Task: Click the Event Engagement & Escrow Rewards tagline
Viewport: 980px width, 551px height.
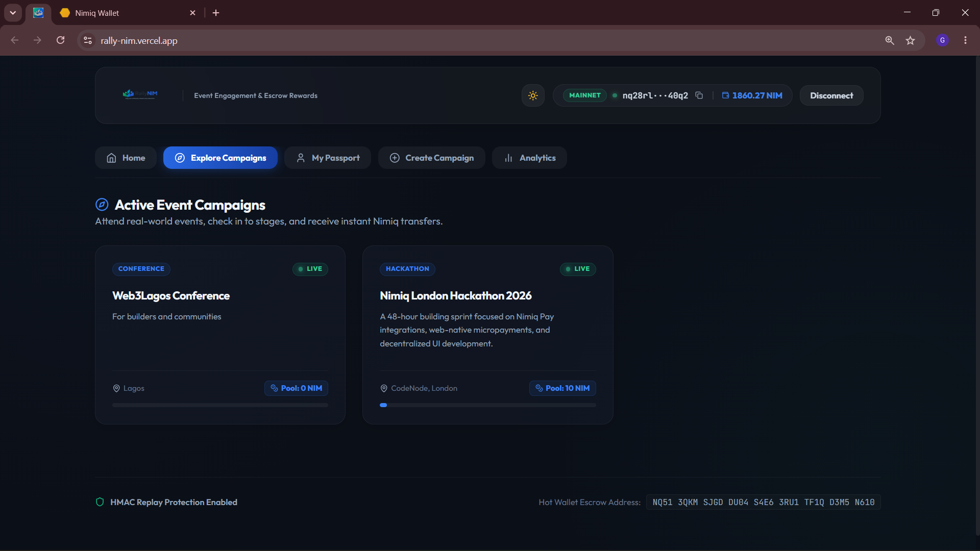Action: [x=256, y=95]
